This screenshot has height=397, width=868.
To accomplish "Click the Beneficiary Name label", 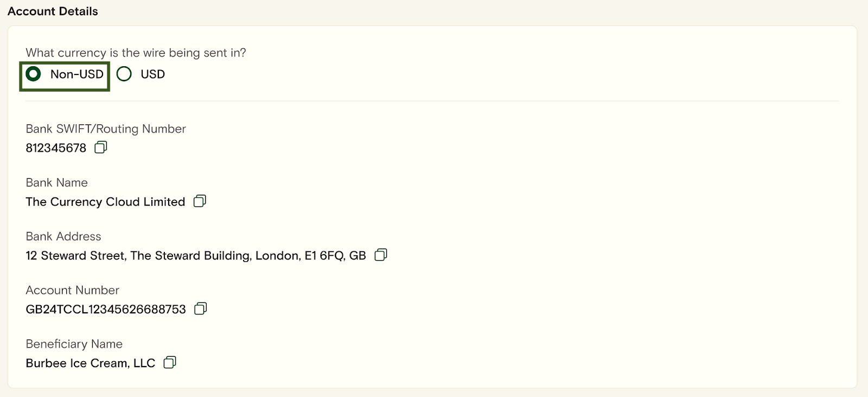I will pyautogui.click(x=74, y=344).
